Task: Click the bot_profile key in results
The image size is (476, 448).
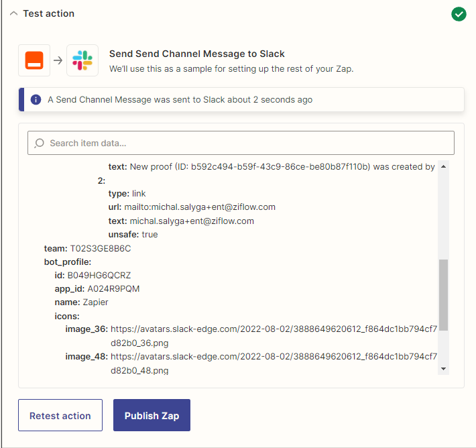Action: (68, 262)
